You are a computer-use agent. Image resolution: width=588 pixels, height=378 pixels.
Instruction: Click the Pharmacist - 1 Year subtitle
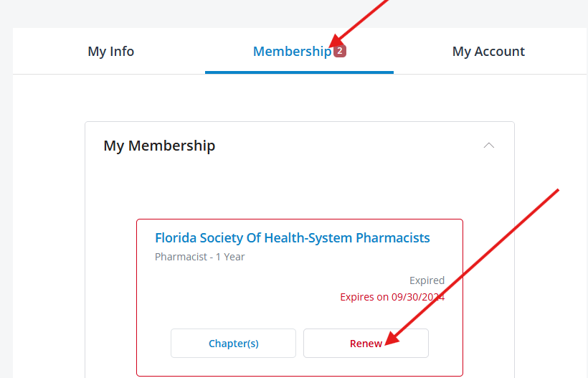pos(199,257)
